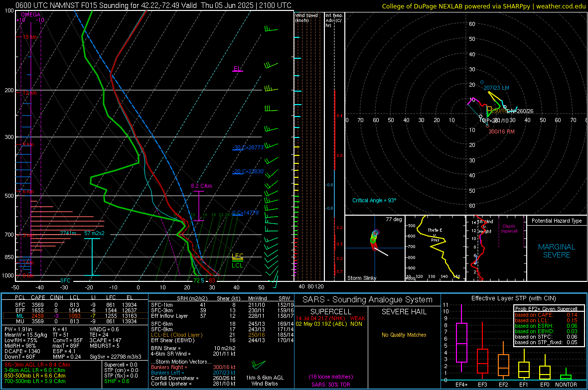Select the MU parcel row
This screenshot has height=390, width=588.
[75, 321]
